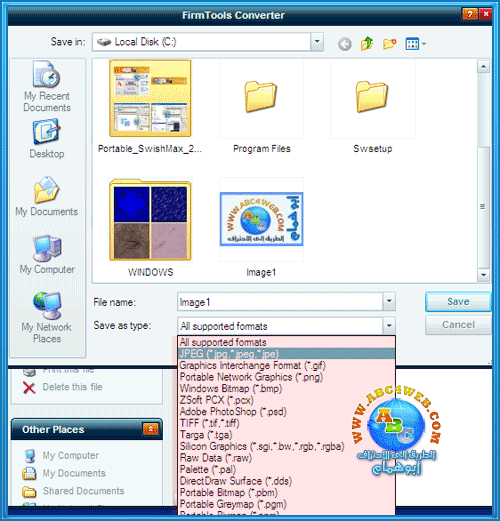Image resolution: width=500 pixels, height=521 pixels.
Task: Click the Save button
Action: click(458, 302)
